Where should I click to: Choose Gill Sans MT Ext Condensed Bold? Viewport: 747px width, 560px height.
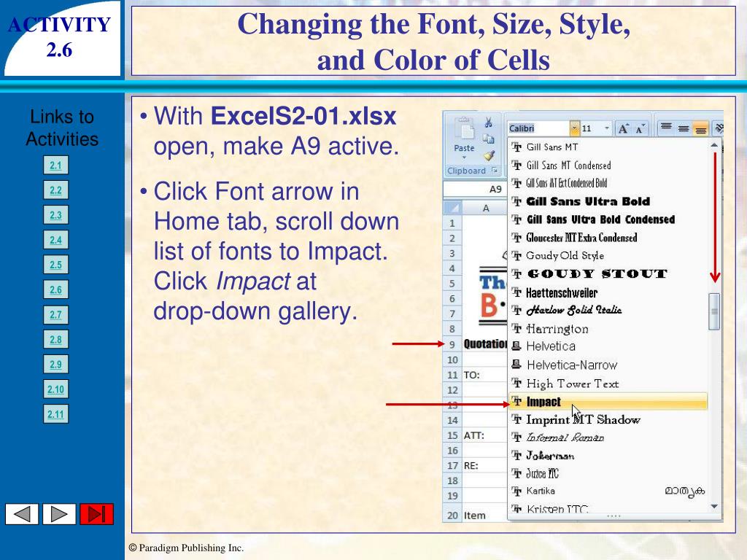(608, 183)
